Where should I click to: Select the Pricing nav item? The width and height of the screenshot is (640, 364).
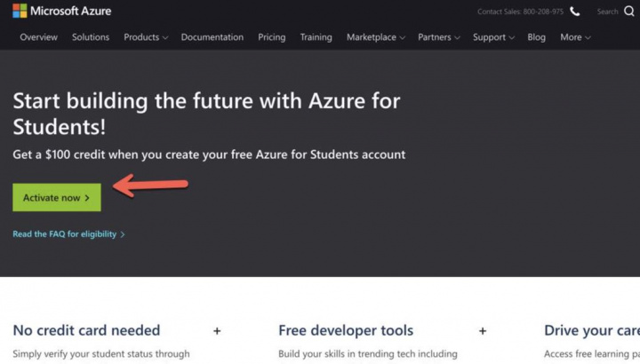pyautogui.click(x=271, y=37)
